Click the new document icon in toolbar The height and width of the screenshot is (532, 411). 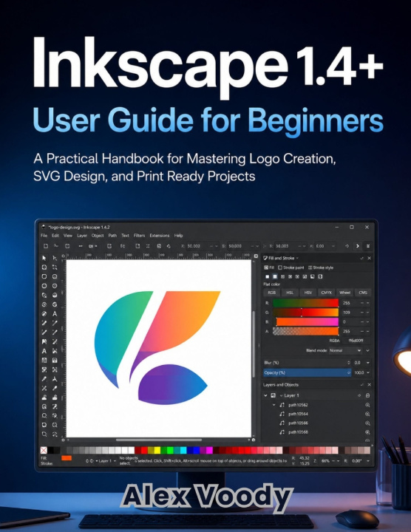tap(46, 246)
